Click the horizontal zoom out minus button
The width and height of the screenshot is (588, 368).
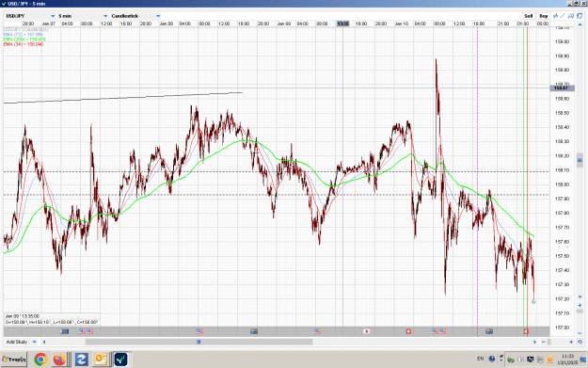[544, 342]
